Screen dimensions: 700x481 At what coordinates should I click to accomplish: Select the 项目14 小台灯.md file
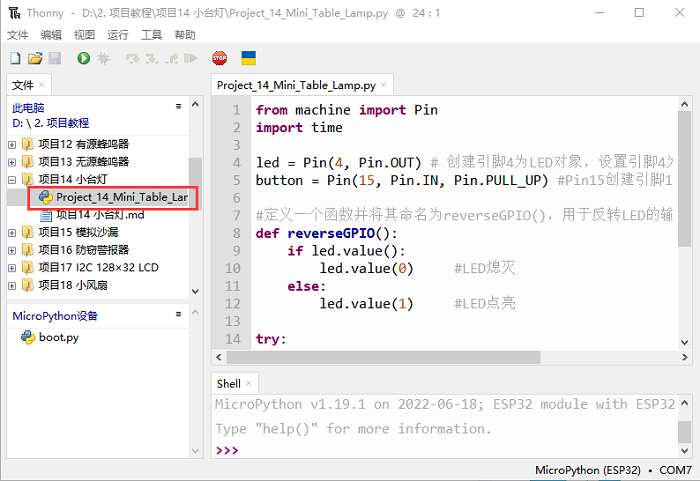[100, 214]
